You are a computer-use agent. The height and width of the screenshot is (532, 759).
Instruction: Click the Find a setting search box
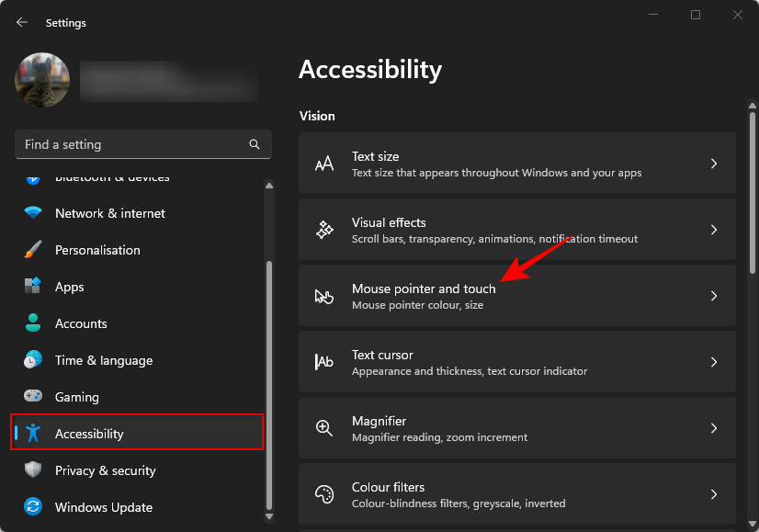tap(142, 144)
